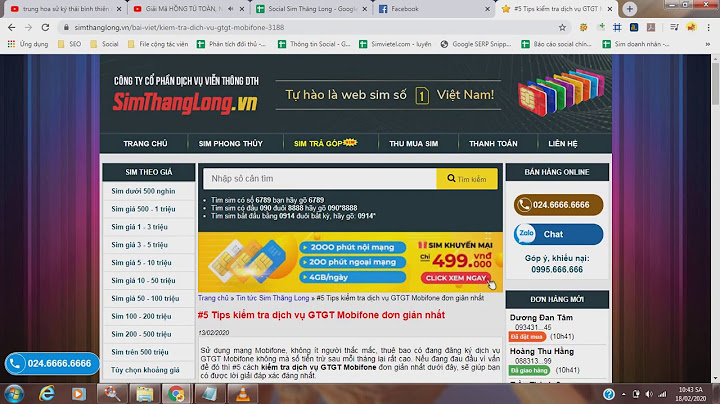Open the file explorer folder taskbar icon
The width and height of the screenshot is (720, 404).
pyautogui.click(x=144, y=394)
